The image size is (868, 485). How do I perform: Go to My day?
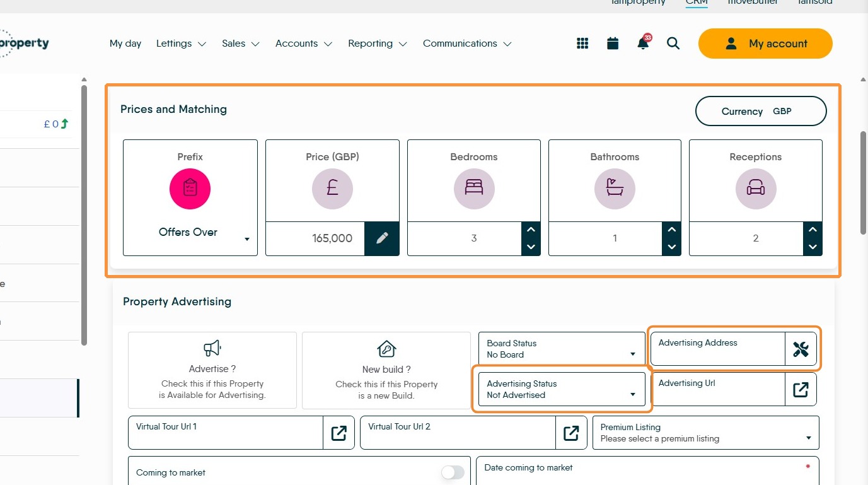(125, 44)
